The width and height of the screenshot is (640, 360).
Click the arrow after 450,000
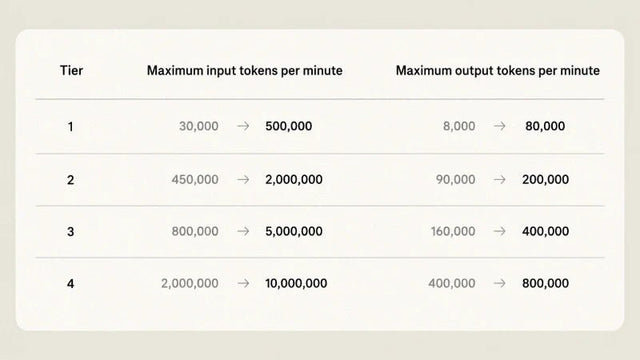click(243, 179)
